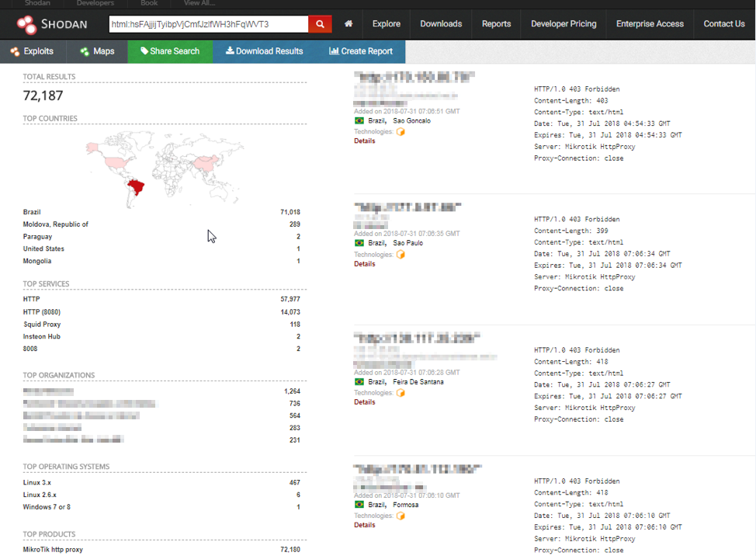Viewport: 756px width, 556px height.
Task: Click Brazil on the world map
Action: point(139,188)
